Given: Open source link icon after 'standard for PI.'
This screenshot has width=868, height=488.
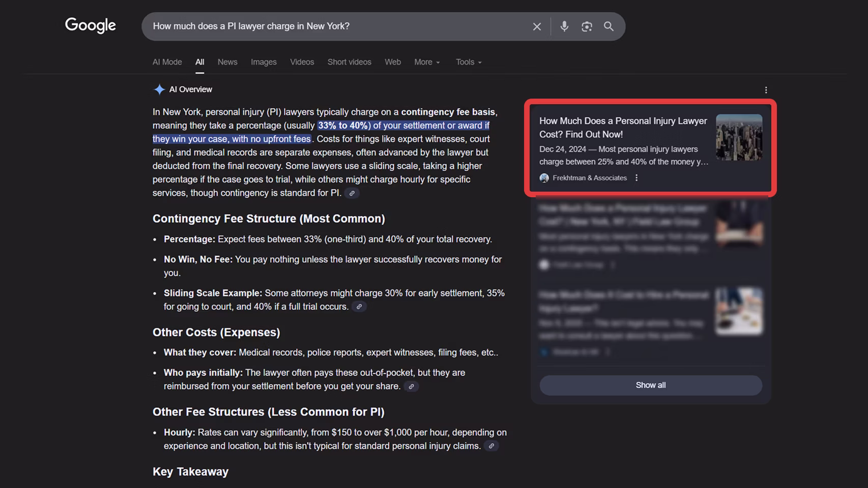Looking at the screenshot, I should click(x=352, y=193).
